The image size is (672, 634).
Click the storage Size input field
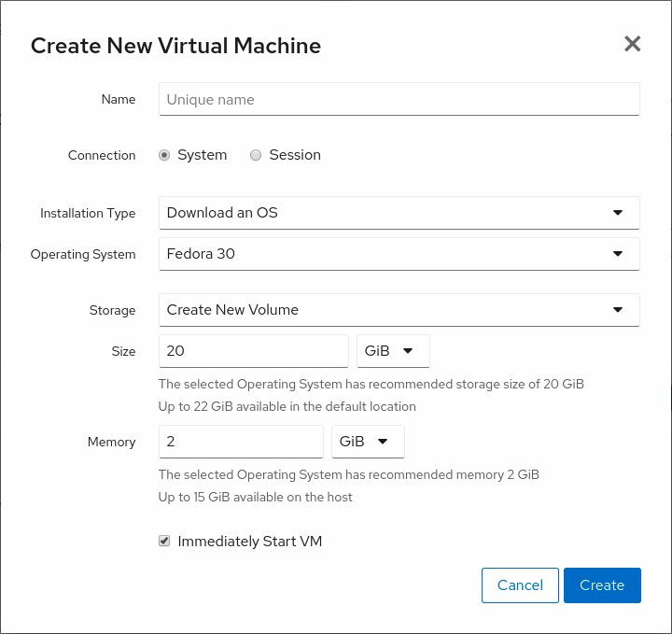pos(253,352)
